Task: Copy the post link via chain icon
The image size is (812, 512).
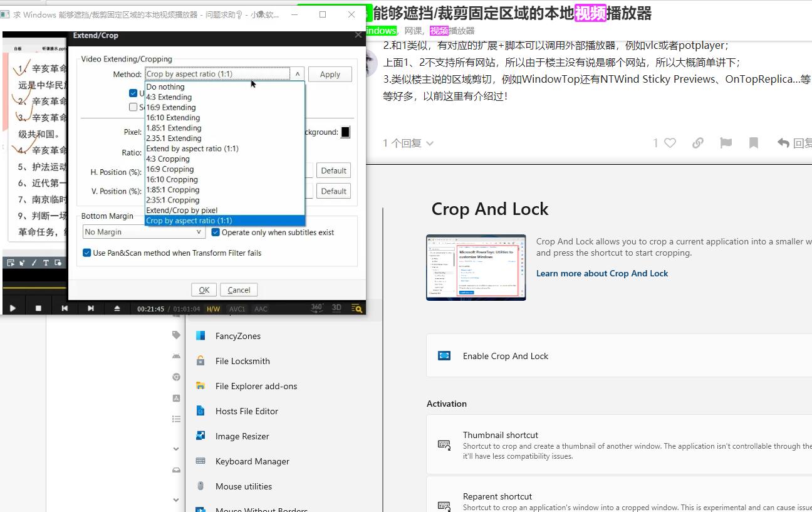Action: pos(698,143)
